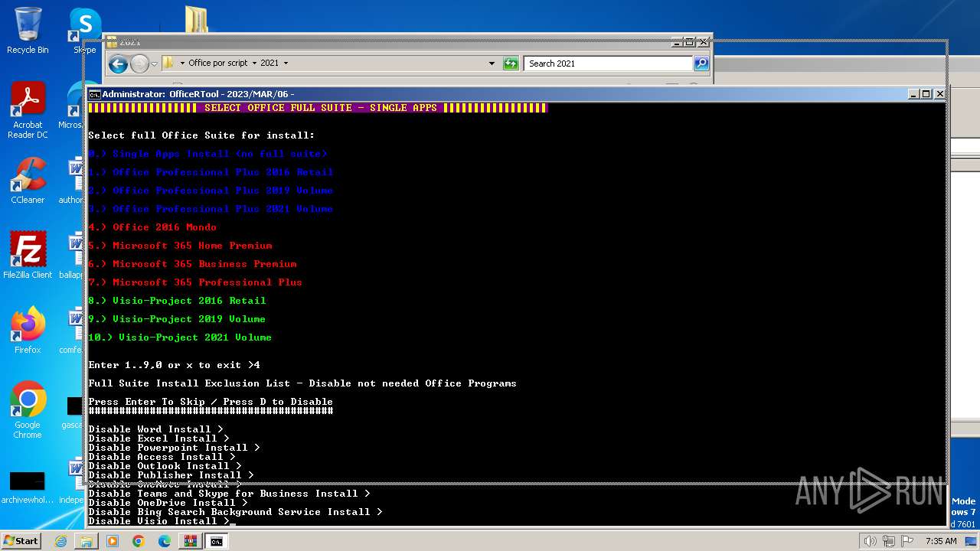Click '0.) Single Apps Install' line
This screenshot has width=980, height=551.
click(x=207, y=154)
